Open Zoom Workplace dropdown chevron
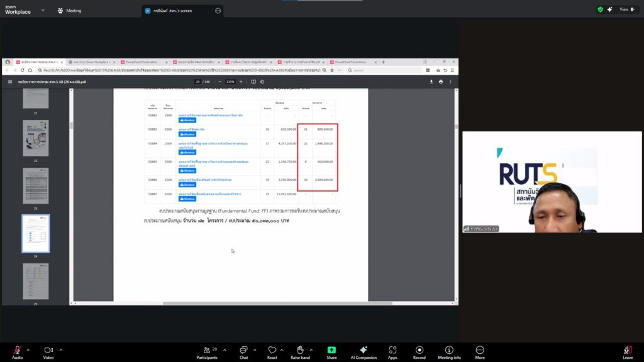Screen dimensions: 644x362 coord(43,10)
